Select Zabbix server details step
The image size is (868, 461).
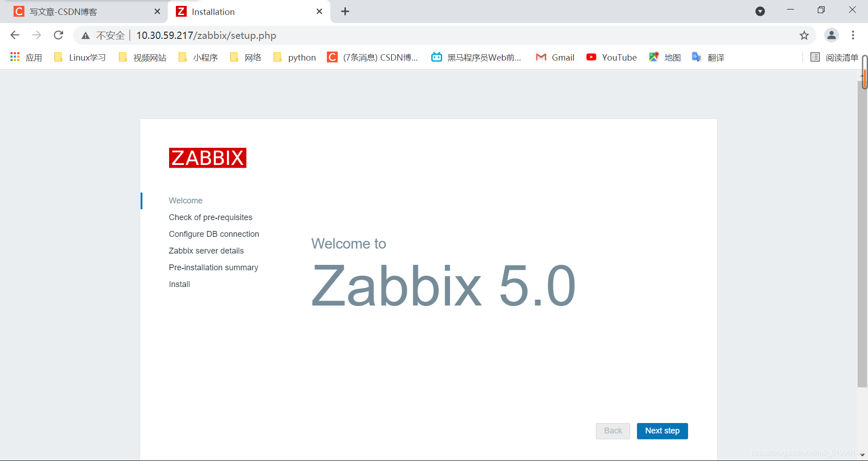(206, 251)
